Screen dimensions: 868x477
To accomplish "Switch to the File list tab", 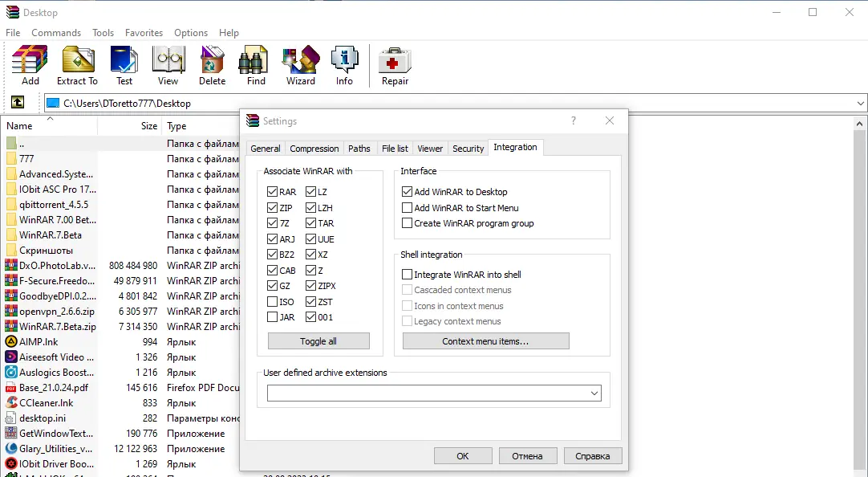I will (x=395, y=149).
